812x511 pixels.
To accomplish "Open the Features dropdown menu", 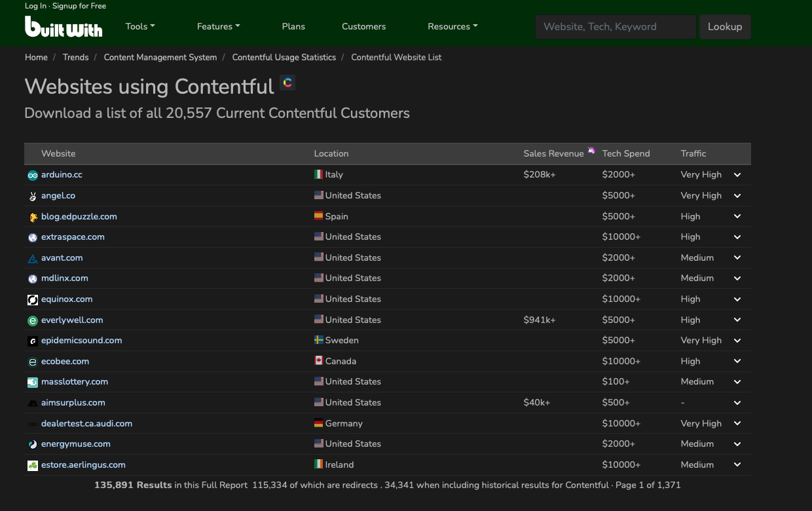I will pos(218,27).
